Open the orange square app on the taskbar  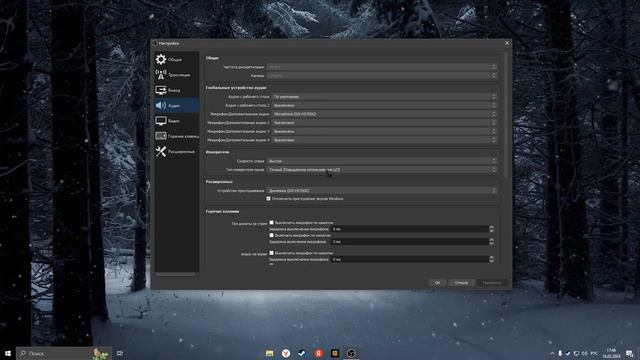(x=335, y=353)
